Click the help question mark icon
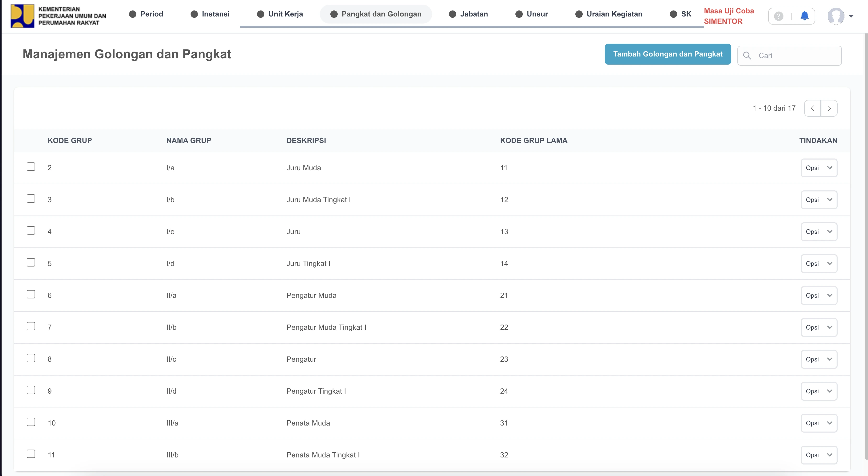 [x=778, y=16]
